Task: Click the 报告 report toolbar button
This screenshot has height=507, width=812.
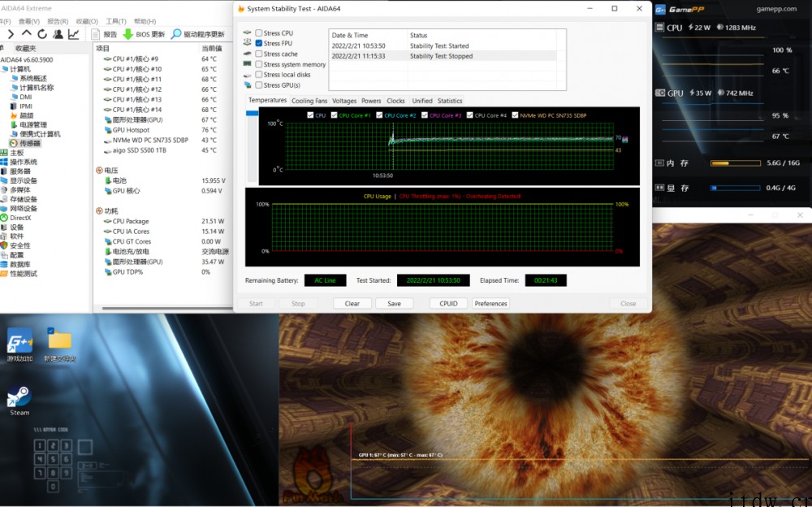Action: coord(104,34)
